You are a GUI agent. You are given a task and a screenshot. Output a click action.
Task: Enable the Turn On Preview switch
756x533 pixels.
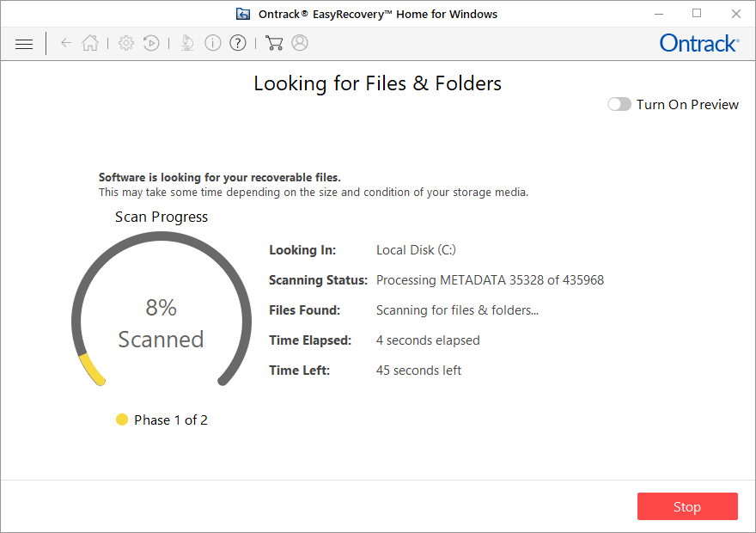[x=619, y=104]
